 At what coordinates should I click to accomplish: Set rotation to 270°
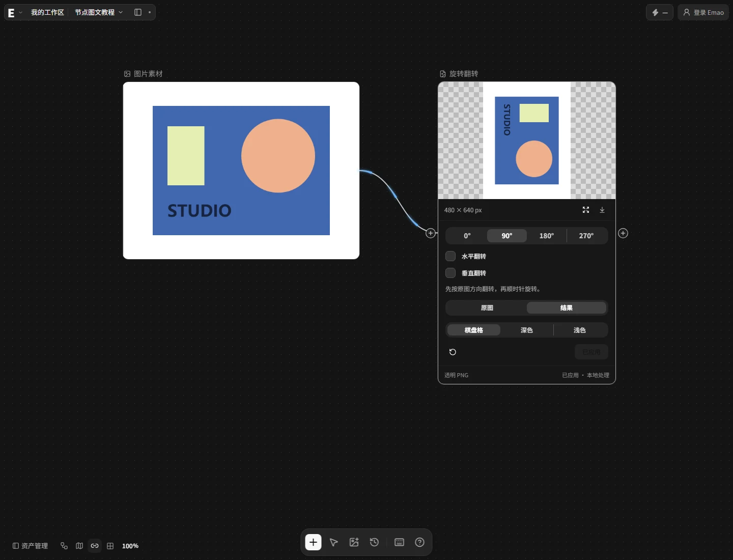(586, 236)
